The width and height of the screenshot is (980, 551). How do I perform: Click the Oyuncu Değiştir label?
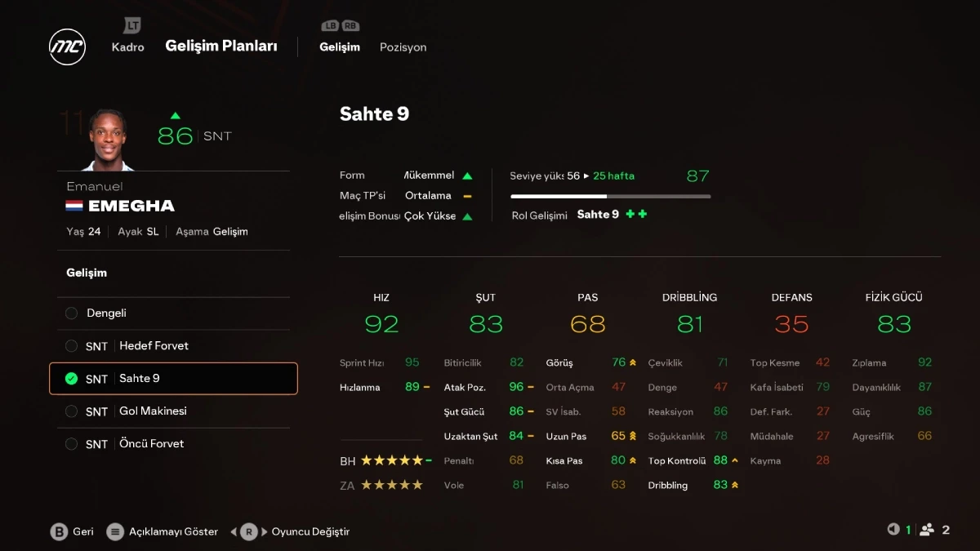[310, 531]
